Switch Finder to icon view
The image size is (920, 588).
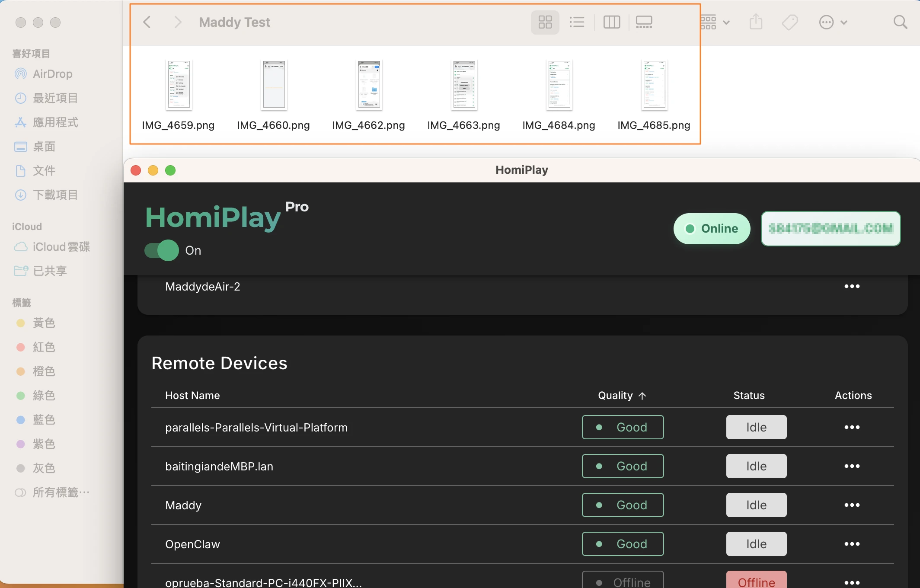coord(545,22)
